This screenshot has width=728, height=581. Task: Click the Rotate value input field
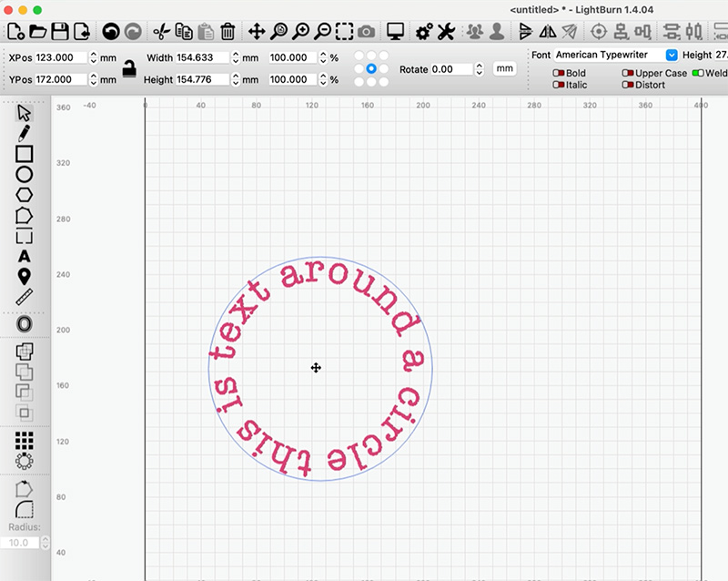tap(451, 69)
